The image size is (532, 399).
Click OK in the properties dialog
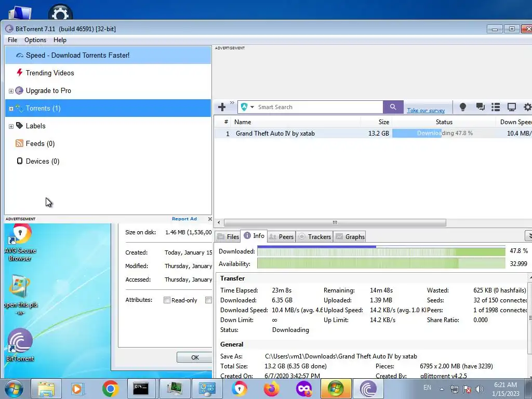[195, 357]
